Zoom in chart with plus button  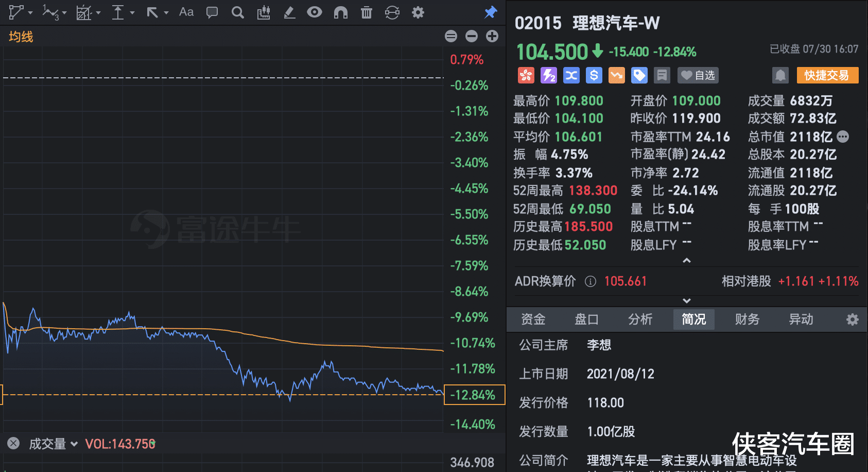tap(492, 36)
